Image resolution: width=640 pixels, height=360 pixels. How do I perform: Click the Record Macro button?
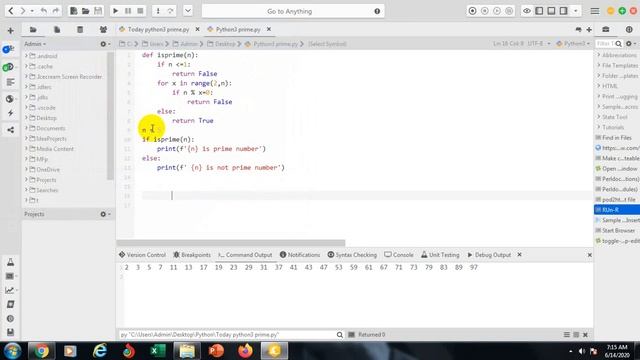(472, 11)
